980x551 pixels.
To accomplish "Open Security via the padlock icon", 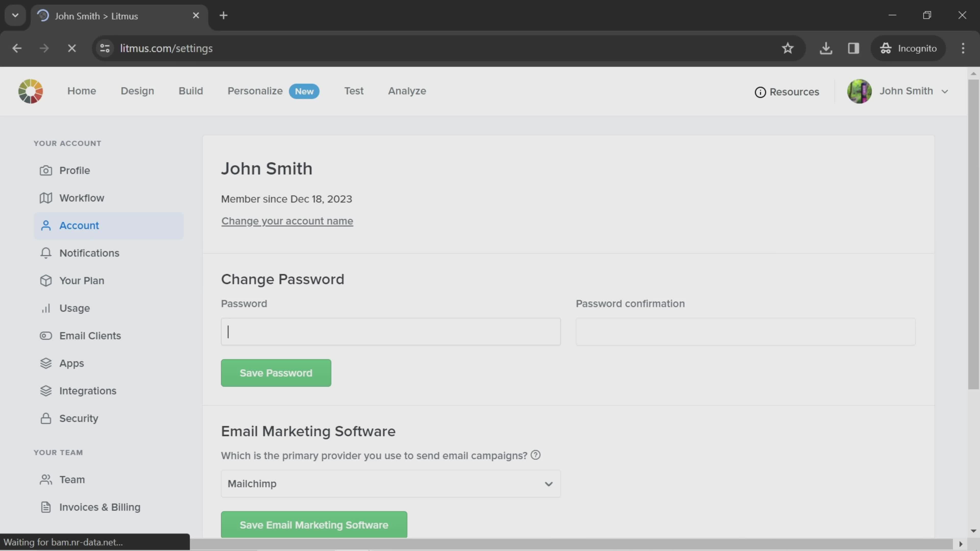I will 46,418.
